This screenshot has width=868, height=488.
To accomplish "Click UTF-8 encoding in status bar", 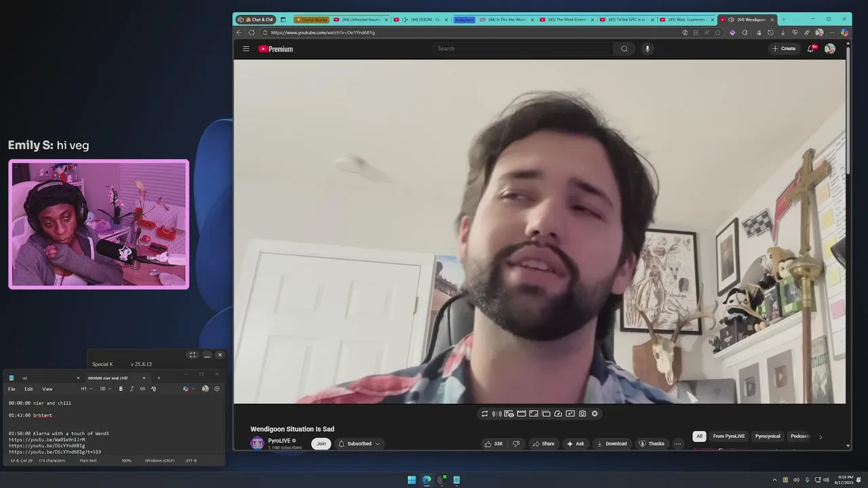I will [x=191, y=461].
